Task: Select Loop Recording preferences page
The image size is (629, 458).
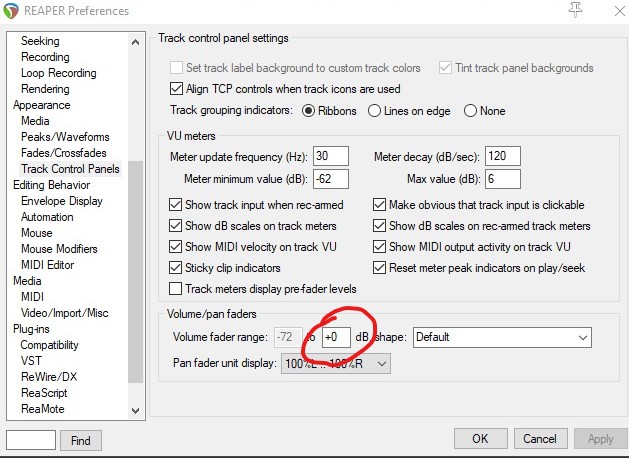Action: click(59, 73)
